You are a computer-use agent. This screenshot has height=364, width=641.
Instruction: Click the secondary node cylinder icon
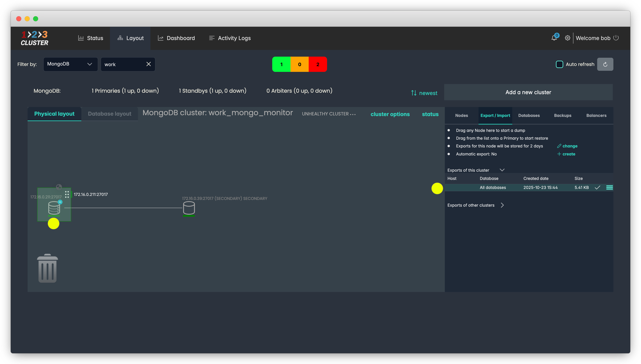point(189,208)
